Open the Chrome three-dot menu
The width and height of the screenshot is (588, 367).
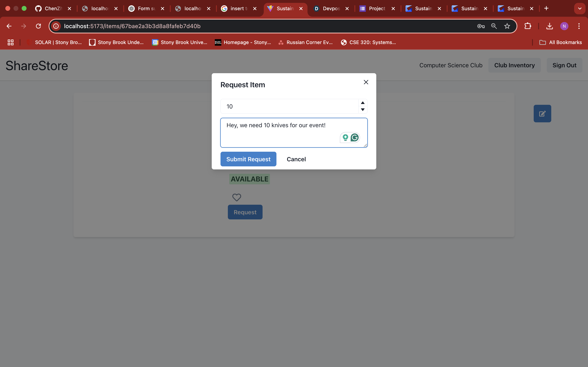579,26
